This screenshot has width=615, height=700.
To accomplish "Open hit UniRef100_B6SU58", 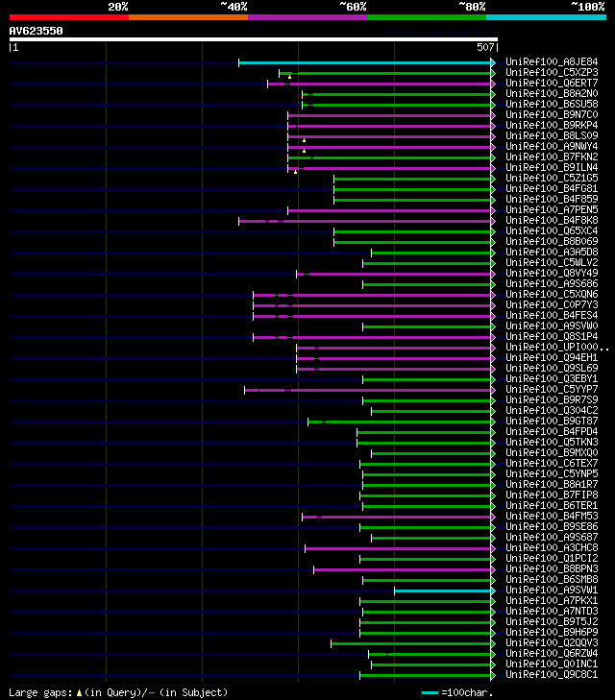I will (552, 104).
